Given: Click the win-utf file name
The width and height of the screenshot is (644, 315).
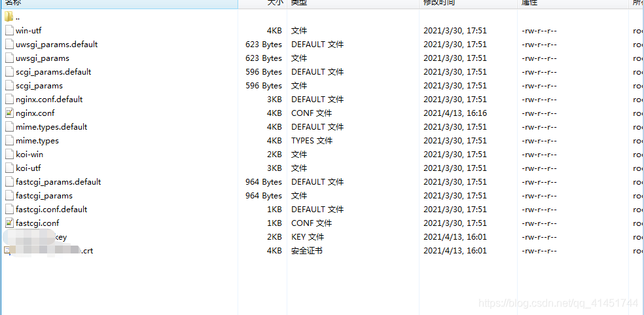Looking at the screenshot, I should pos(29,30).
